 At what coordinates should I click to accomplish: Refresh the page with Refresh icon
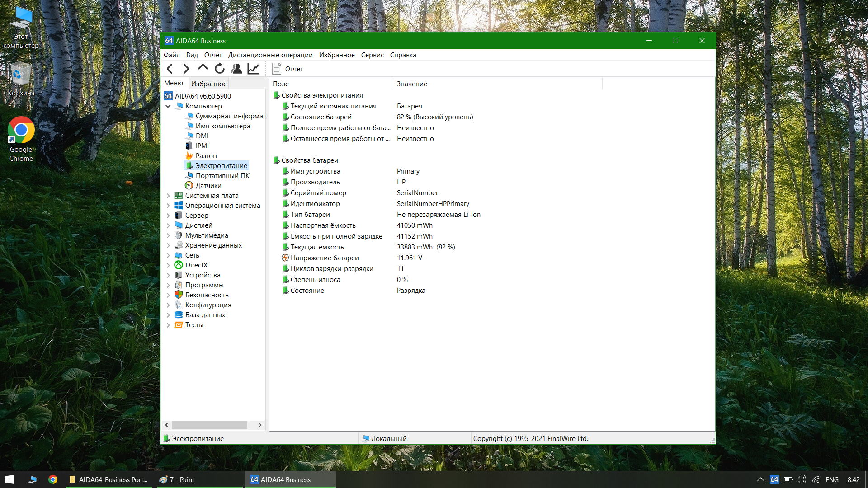coord(220,69)
